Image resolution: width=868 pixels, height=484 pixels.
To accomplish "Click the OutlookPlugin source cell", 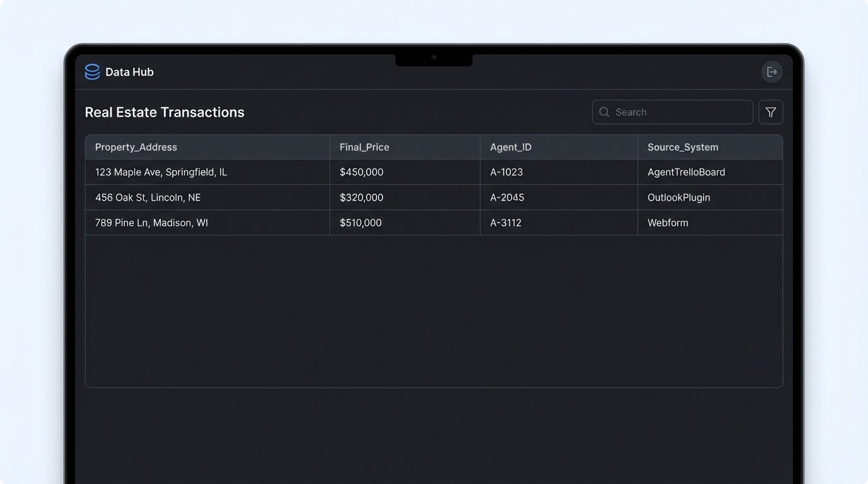I will 679,197.
